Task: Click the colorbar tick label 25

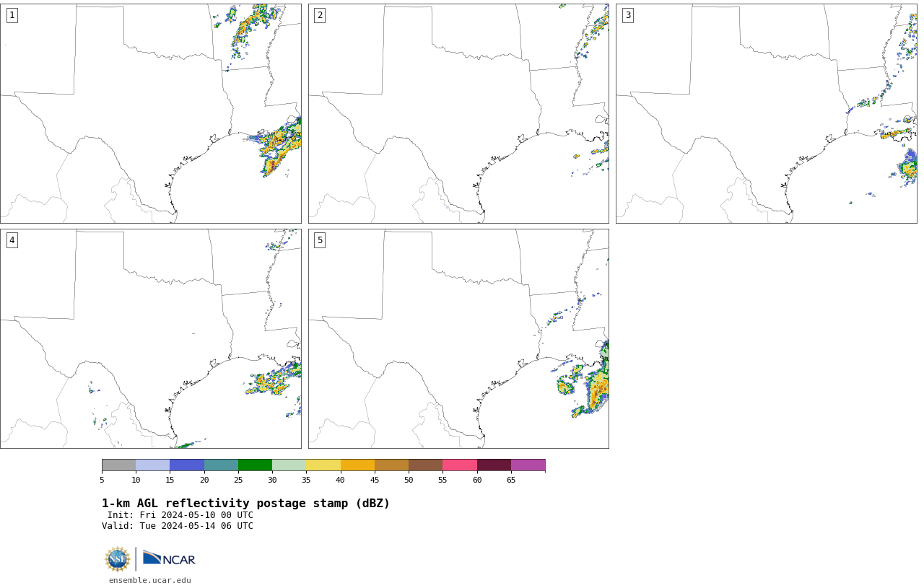Action: (x=238, y=481)
